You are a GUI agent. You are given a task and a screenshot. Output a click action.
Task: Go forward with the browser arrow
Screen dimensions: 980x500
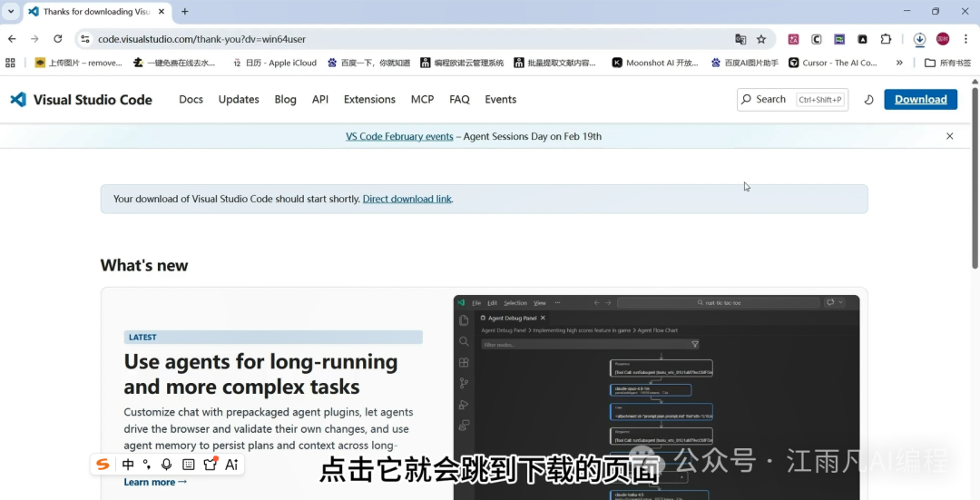click(x=34, y=39)
